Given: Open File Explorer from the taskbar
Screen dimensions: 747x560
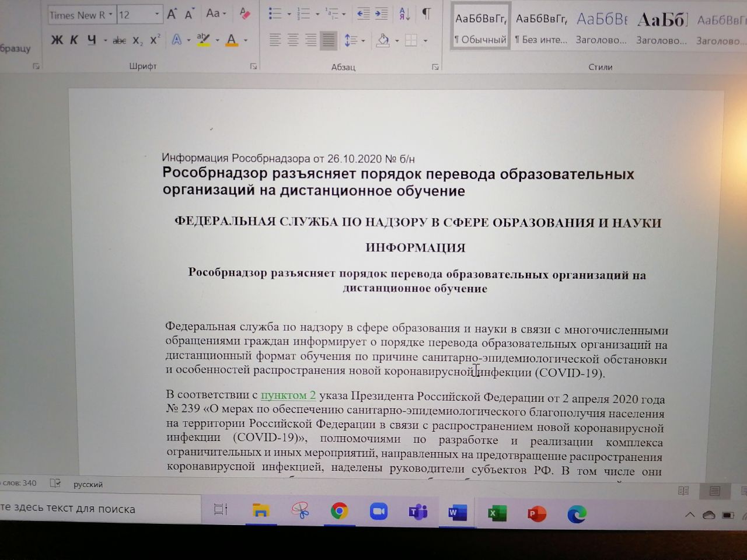Looking at the screenshot, I should tap(260, 511).
